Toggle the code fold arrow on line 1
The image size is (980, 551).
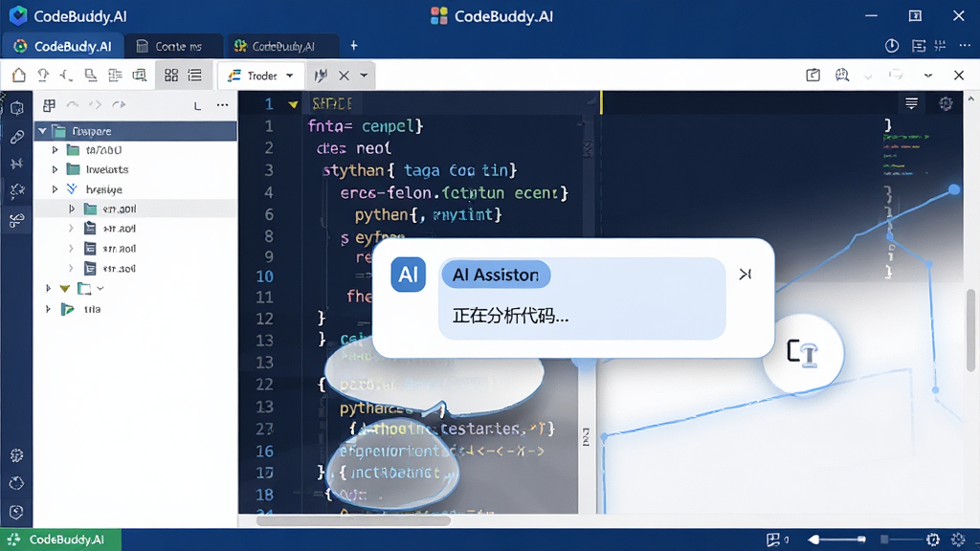[293, 103]
